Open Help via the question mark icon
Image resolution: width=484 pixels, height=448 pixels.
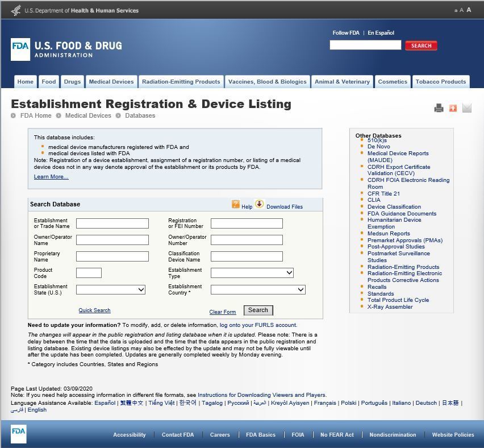coord(236,205)
